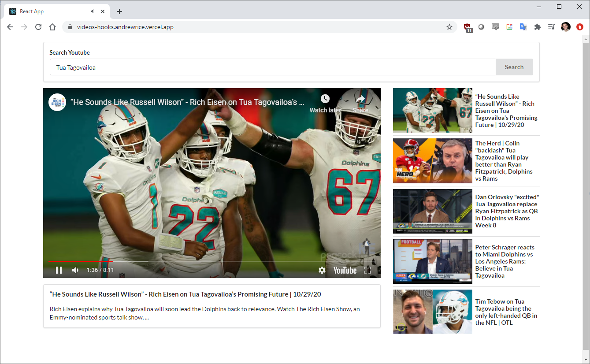
Task: Close the React App tab
Action: click(103, 11)
